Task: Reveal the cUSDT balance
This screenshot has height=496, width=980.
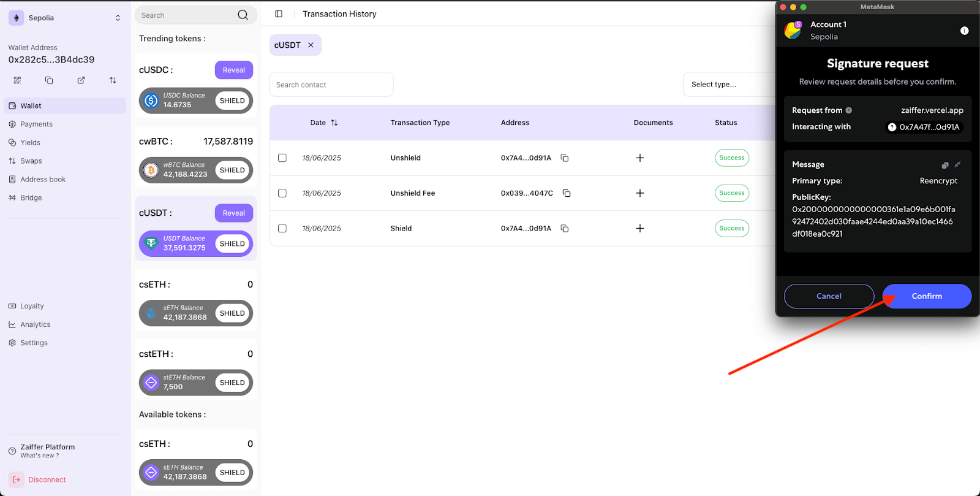Action: (234, 213)
